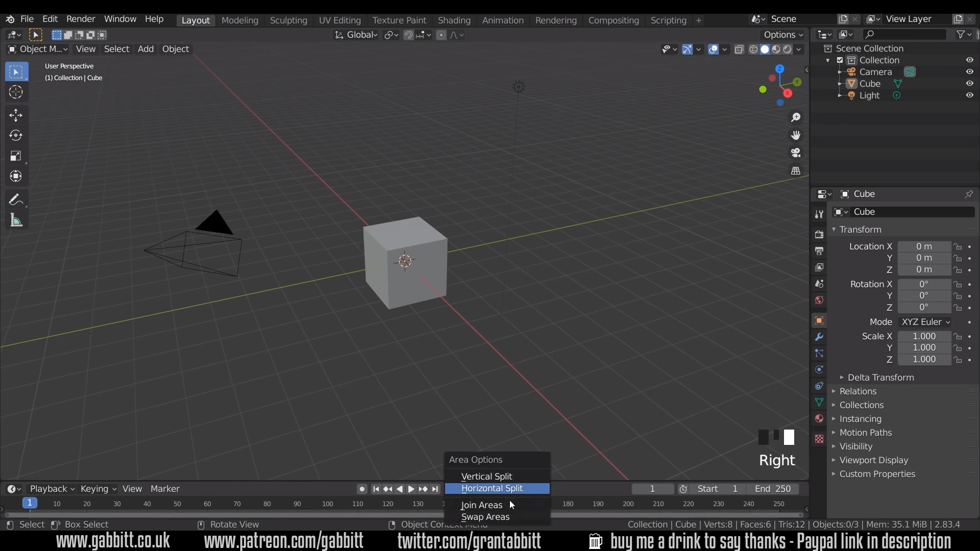The width and height of the screenshot is (980, 551).
Task: Activate the Measure tool
Action: [x=16, y=220]
